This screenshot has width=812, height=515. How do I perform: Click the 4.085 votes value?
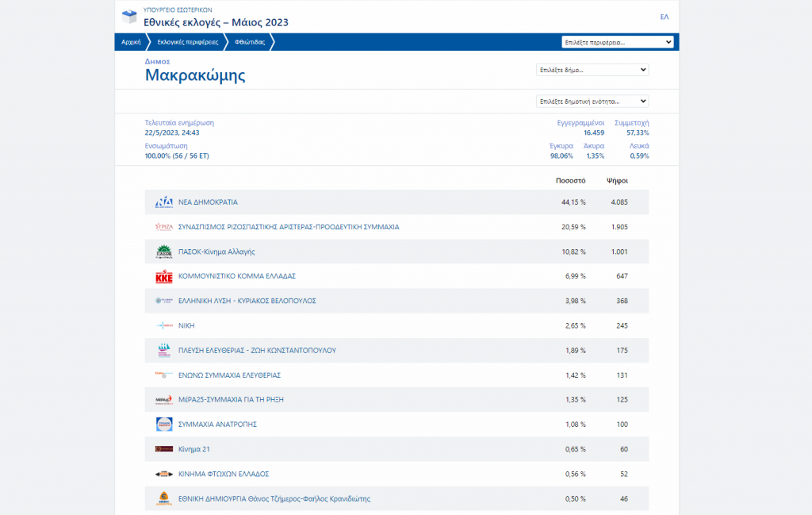tap(619, 202)
